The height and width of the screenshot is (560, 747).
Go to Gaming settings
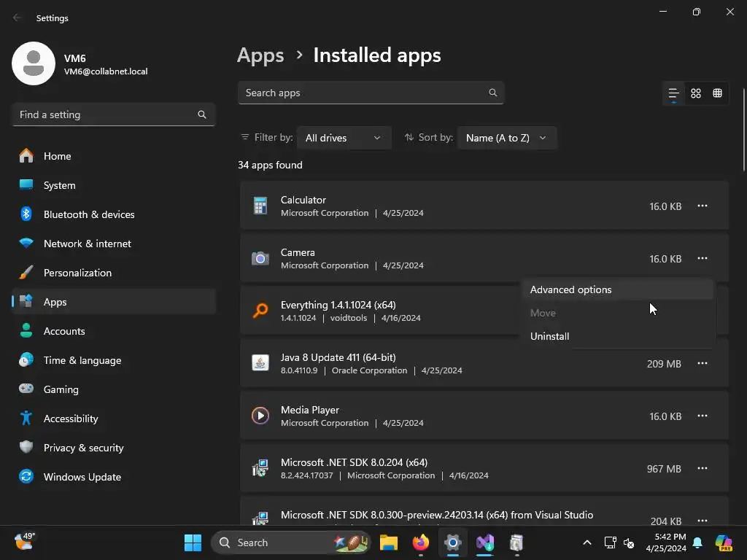(114, 389)
